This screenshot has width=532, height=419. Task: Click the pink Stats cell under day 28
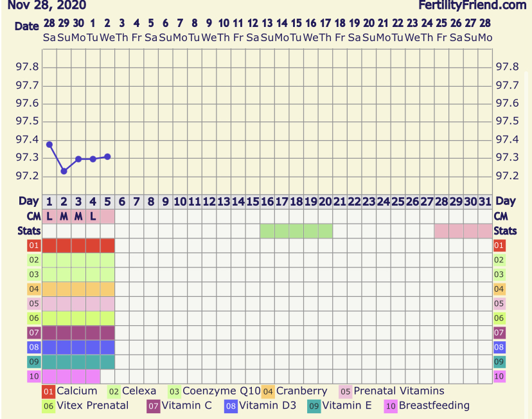click(x=441, y=231)
